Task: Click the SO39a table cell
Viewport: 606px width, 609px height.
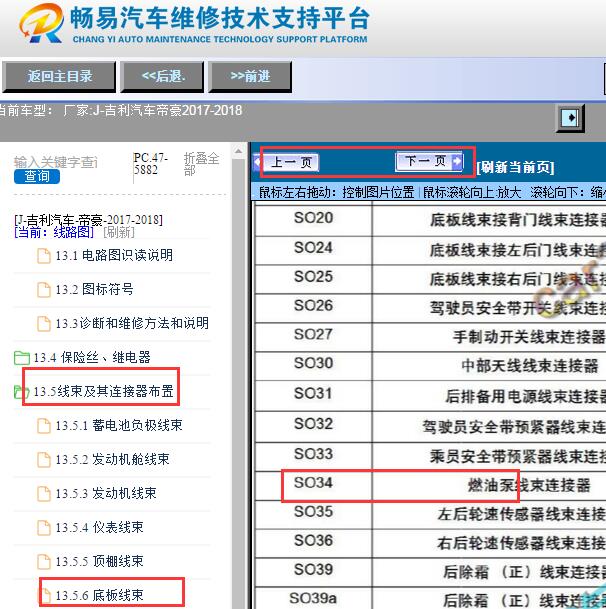Action: 313,599
